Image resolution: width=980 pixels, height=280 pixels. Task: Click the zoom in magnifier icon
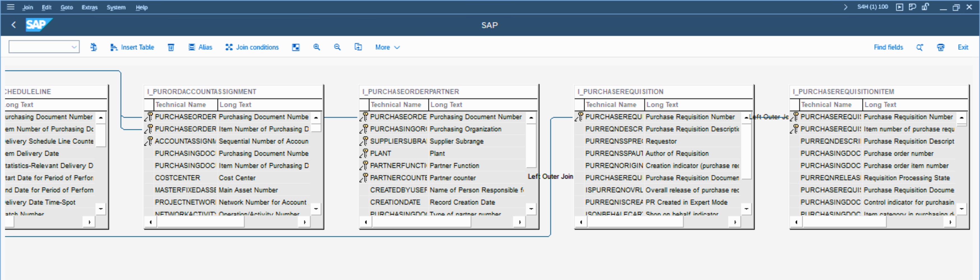[x=316, y=47]
